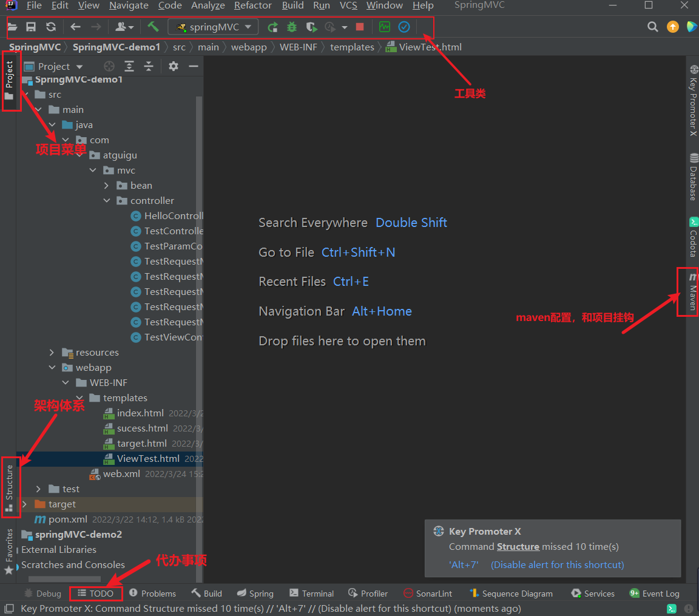Click the Synchronize refresh icon

pos(51,27)
